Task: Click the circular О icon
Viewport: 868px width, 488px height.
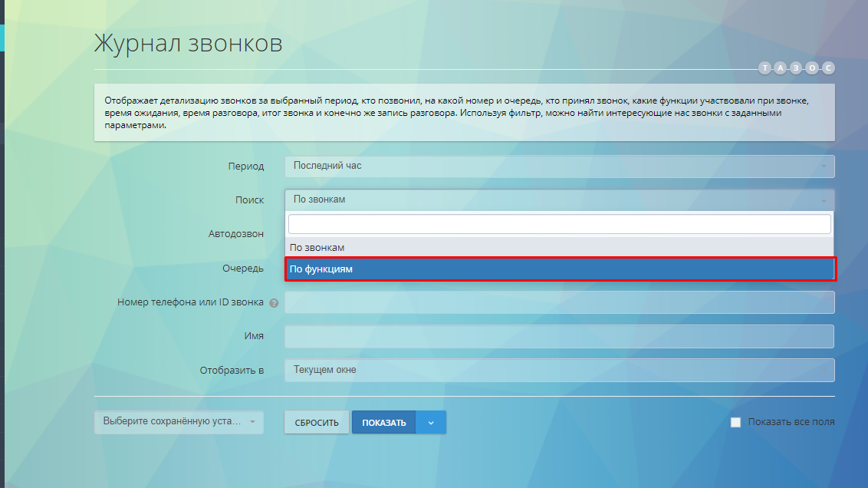Action: (x=812, y=68)
